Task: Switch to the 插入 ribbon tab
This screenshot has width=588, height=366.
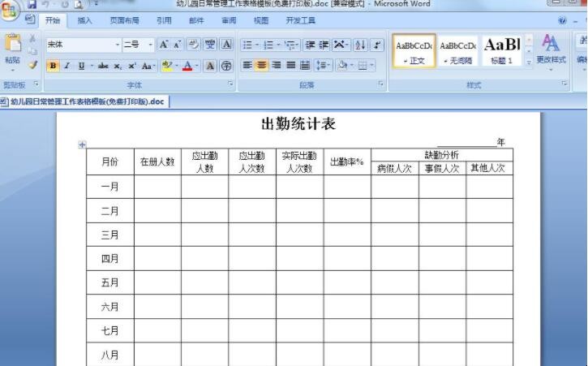Action: tap(84, 20)
